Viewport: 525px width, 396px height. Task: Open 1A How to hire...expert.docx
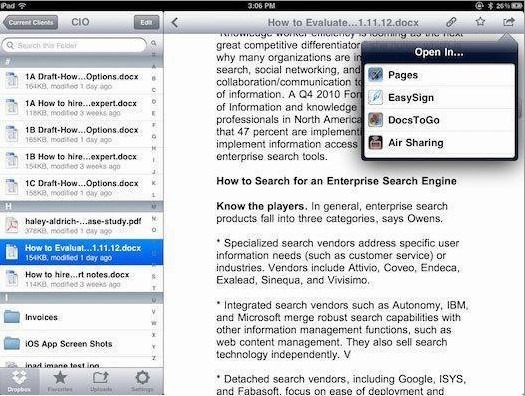[x=75, y=107]
